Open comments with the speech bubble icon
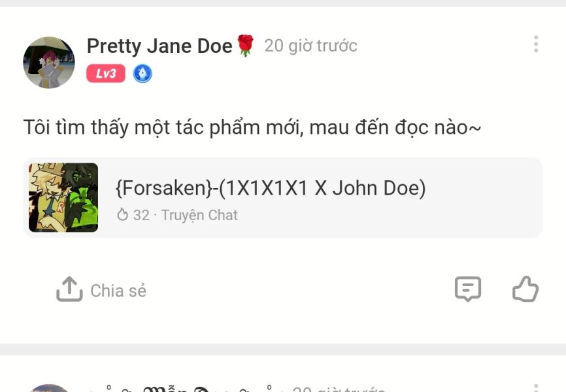The height and width of the screenshot is (392, 566). pyautogui.click(x=468, y=289)
